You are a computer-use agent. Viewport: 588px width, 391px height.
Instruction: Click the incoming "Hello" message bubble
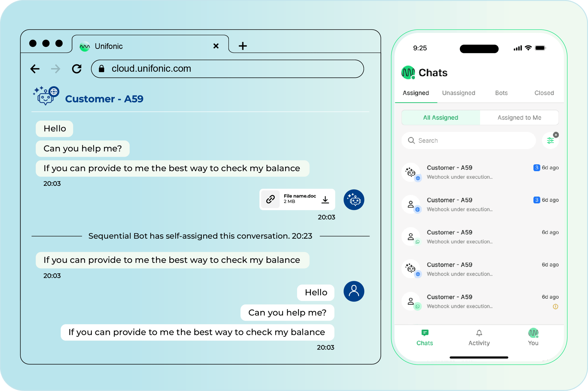(x=55, y=129)
